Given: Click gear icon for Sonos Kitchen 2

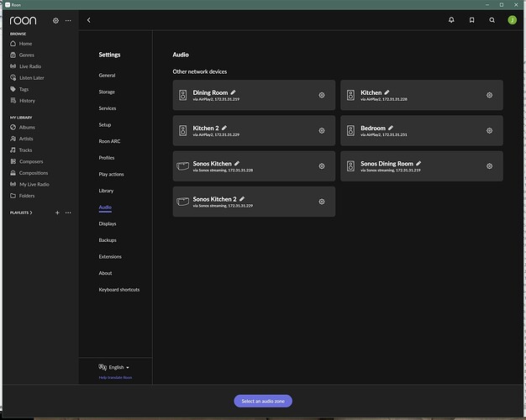Looking at the screenshot, I should tap(322, 202).
